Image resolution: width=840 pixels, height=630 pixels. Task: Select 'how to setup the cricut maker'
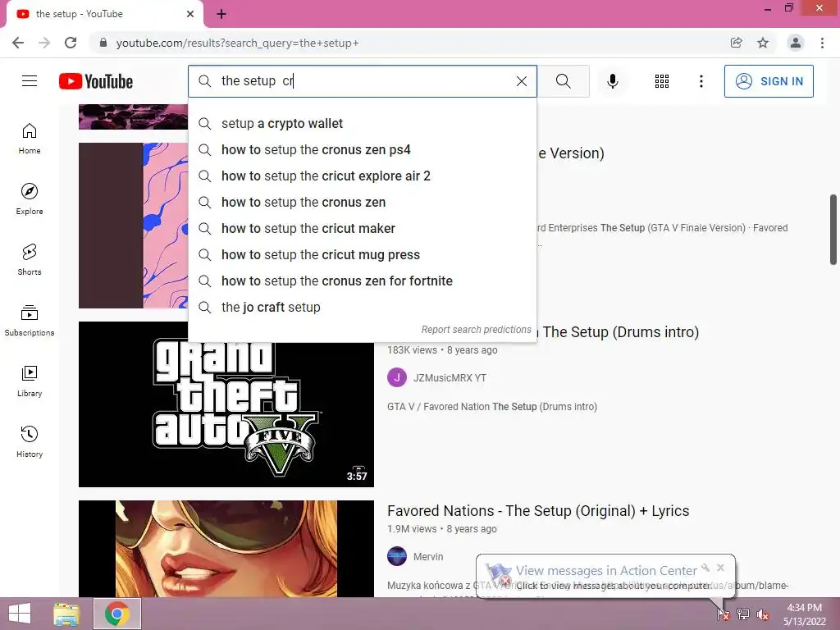coord(362,228)
